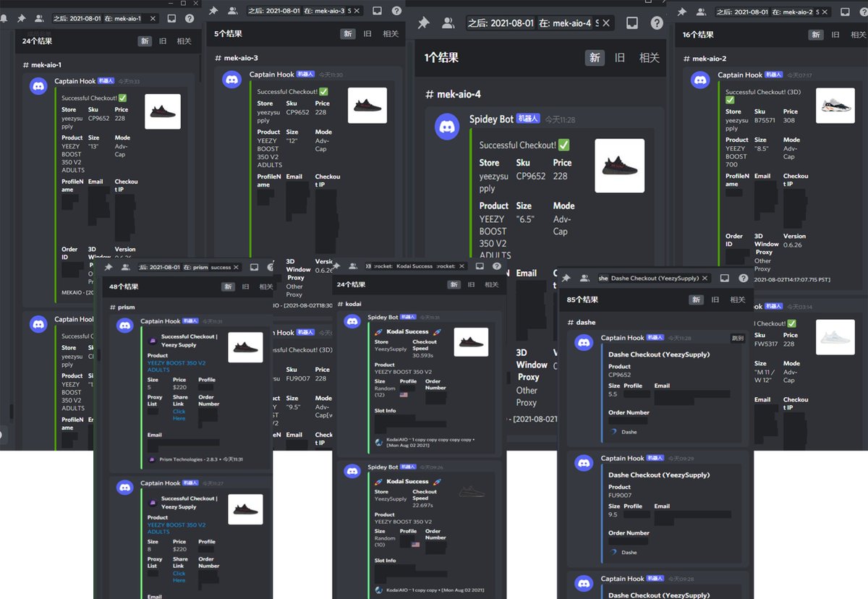
Task: Click the Captain Hook username in the mek-aio-2 message at 07:17
Action: coord(739,75)
